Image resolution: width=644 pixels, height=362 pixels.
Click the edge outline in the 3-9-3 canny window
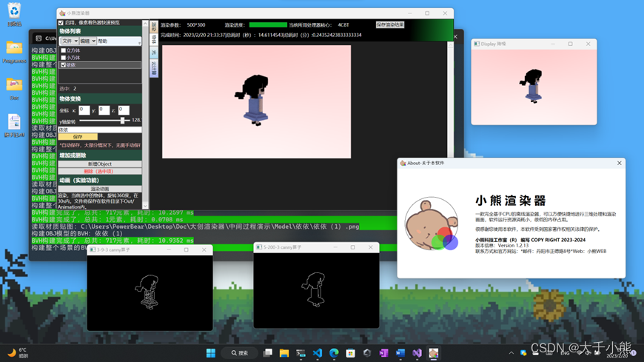148,292
